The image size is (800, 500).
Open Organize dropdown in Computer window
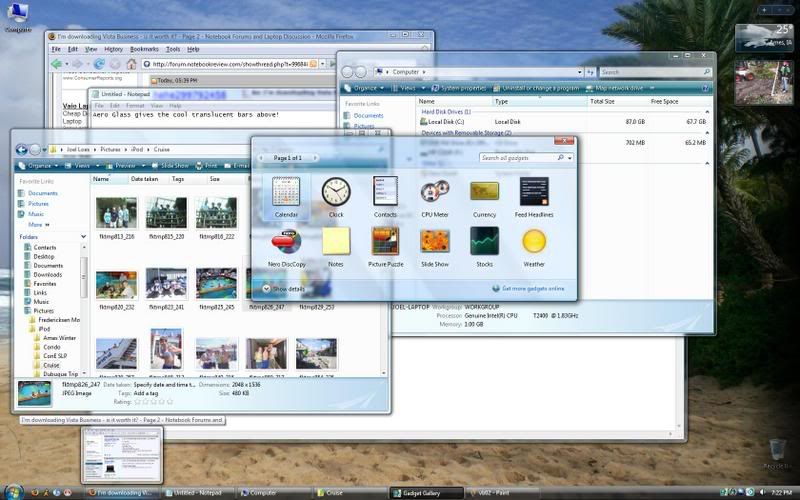point(364,88)
